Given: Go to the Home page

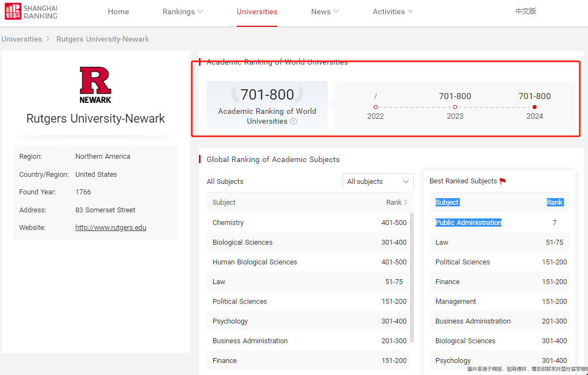Looking at the screenshot, I should coord(118,11).
